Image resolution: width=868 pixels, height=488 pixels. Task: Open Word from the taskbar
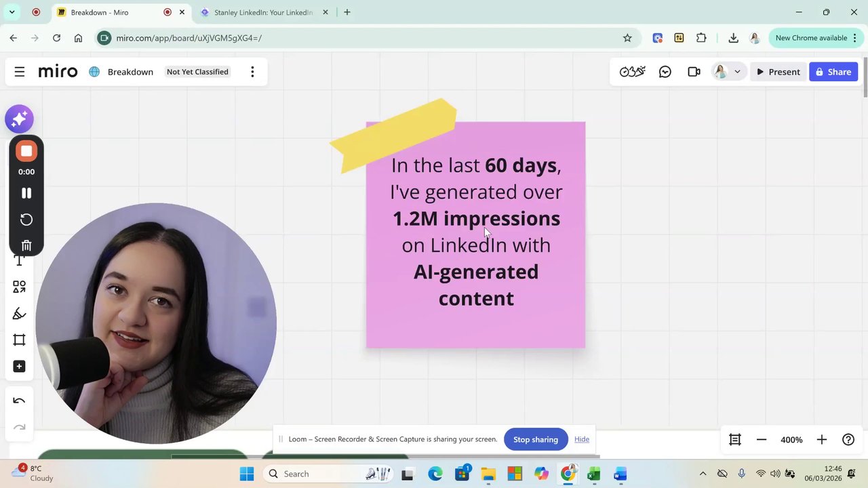(620, 474)
